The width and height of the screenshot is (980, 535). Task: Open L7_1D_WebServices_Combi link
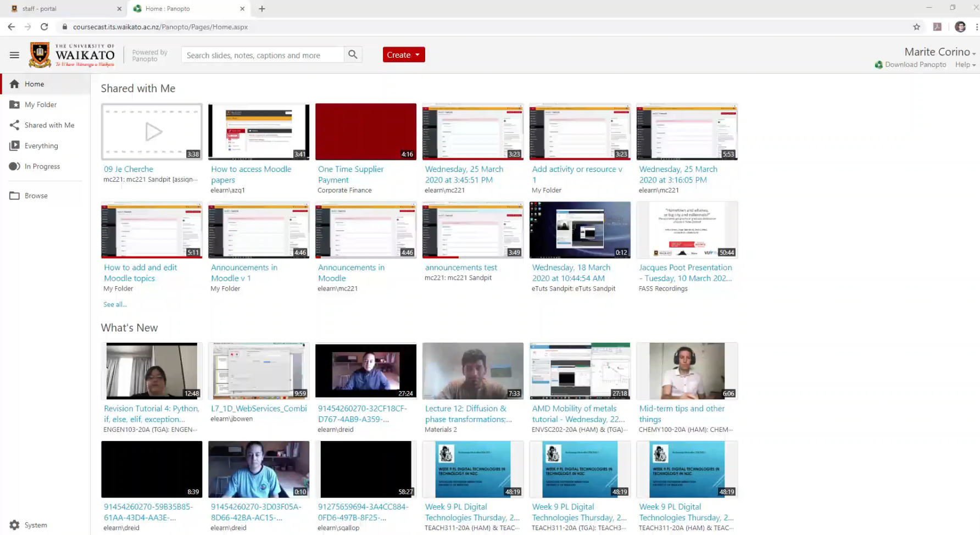(x=259, y=409)
